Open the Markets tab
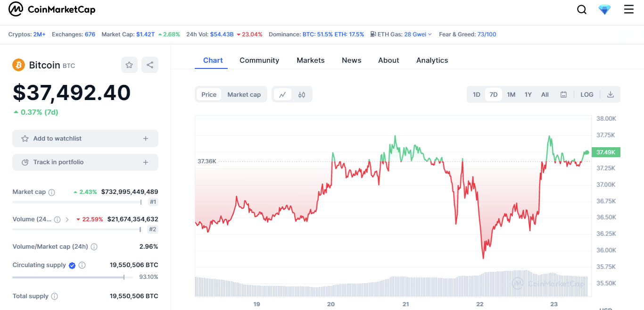 [x=311, y=60]
